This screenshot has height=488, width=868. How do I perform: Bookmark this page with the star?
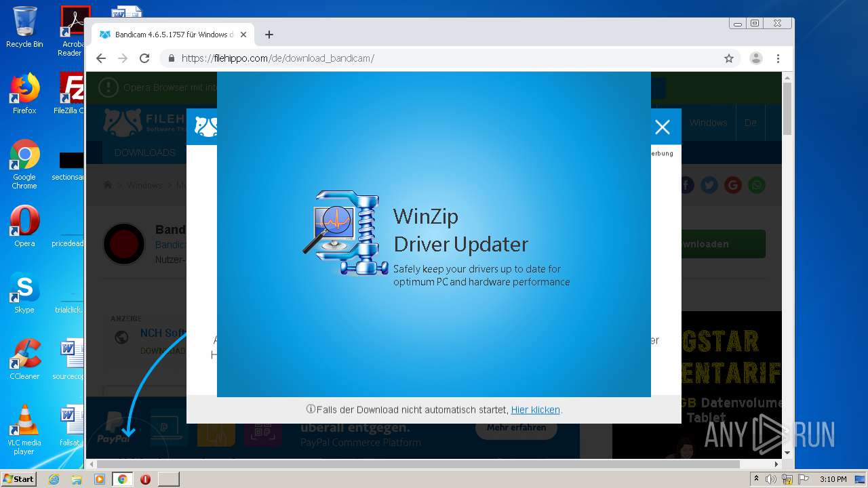coord(729,58)
